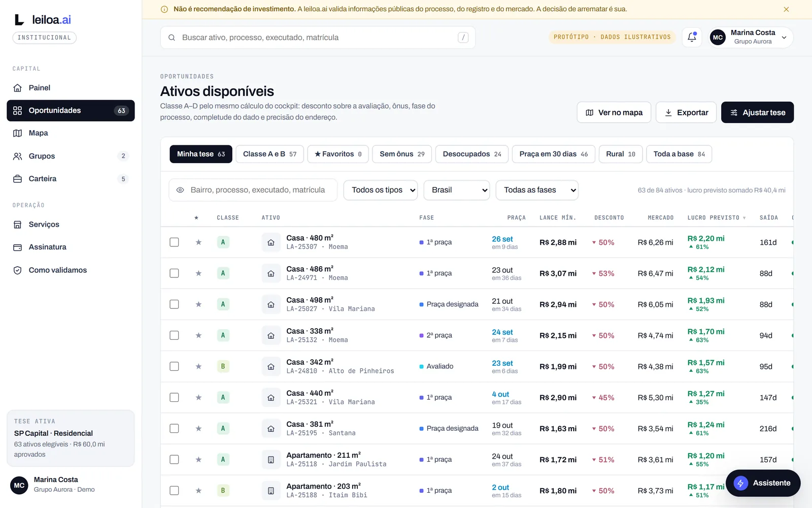This screenshot has height=508, width=812.
Task: Click the Bairro, processo filter field
Action: click(253, 190)
